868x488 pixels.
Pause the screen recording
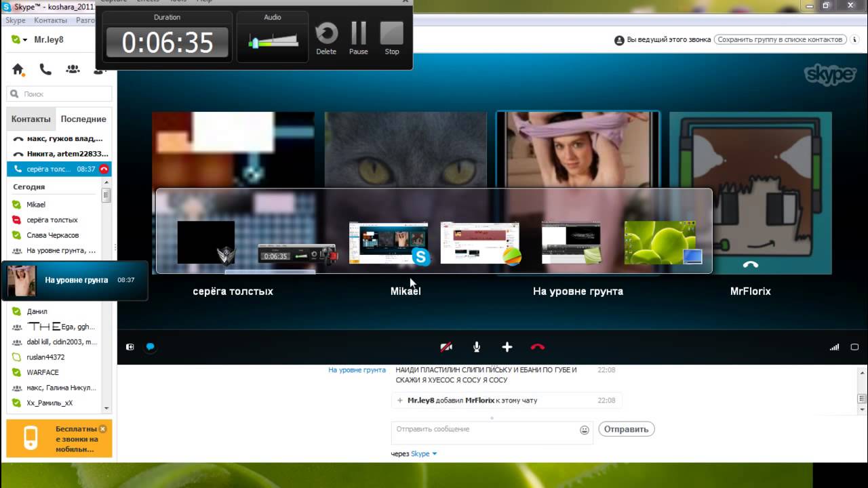pyautogui.click(x=359, y=38)
